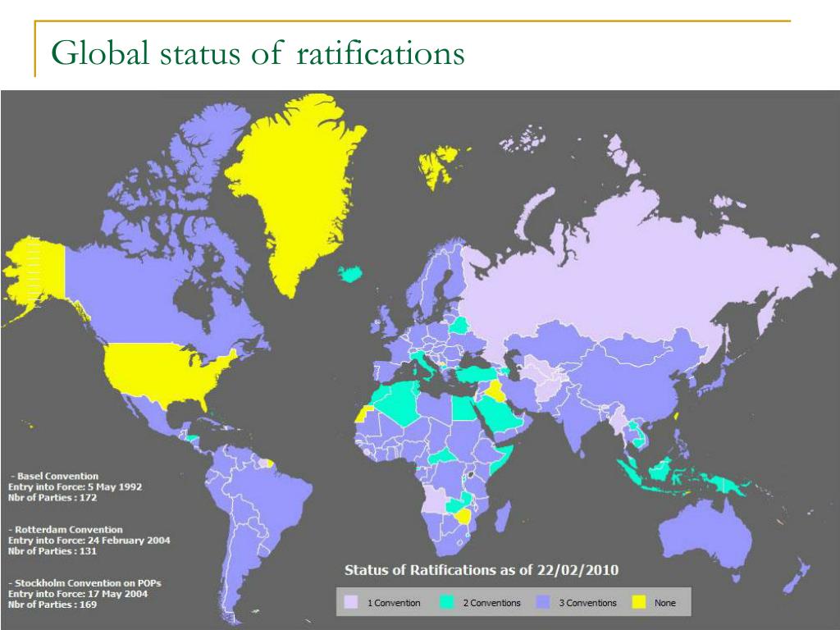The height and width of the screenshot is (630, 840).
Task: Click the teal Iceland island
Action: [x=351, y=274]
